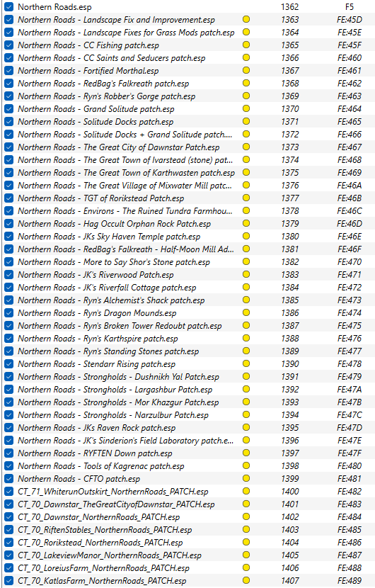Screen dimensions: 375x588
Task: Click mod index FE:45D cell
Action: pyautogui.click(x=349, y=20)
